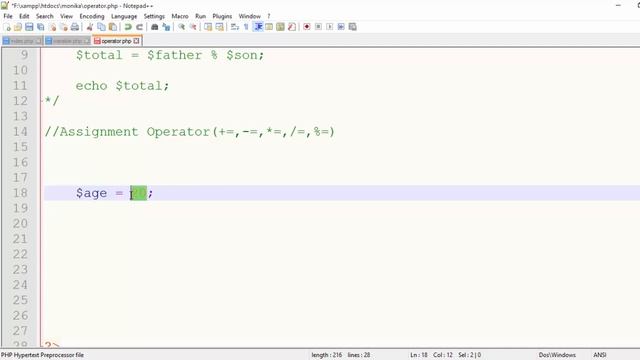Toggle synchronized horizontal scrolling
Viewport: 640px width, 360px height.
(220, 27)
